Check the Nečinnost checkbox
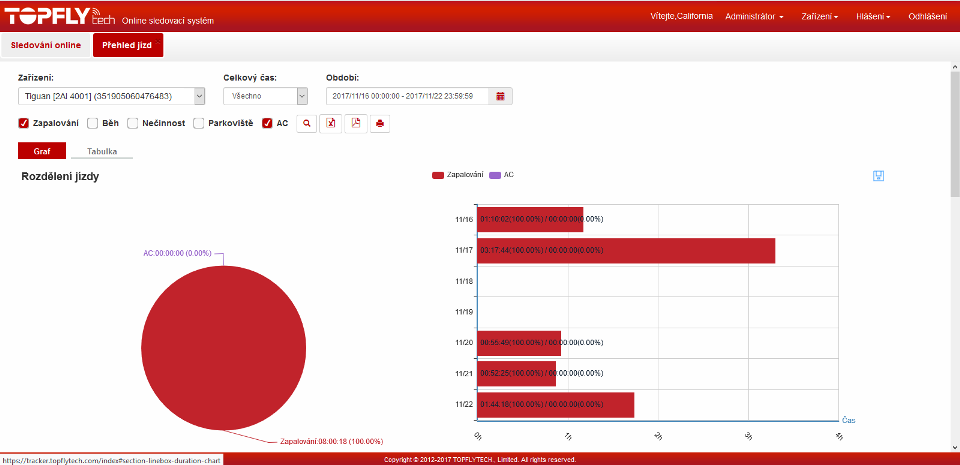The height and width of the screenshot is (465, 960). coord(133,124)
